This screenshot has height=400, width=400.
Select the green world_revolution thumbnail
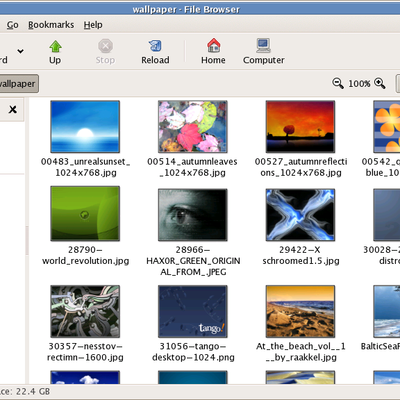[x=85, y=213]
